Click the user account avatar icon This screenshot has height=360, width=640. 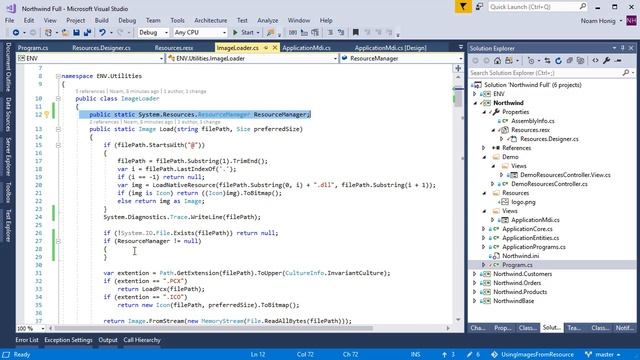click(x=631, y=20)
